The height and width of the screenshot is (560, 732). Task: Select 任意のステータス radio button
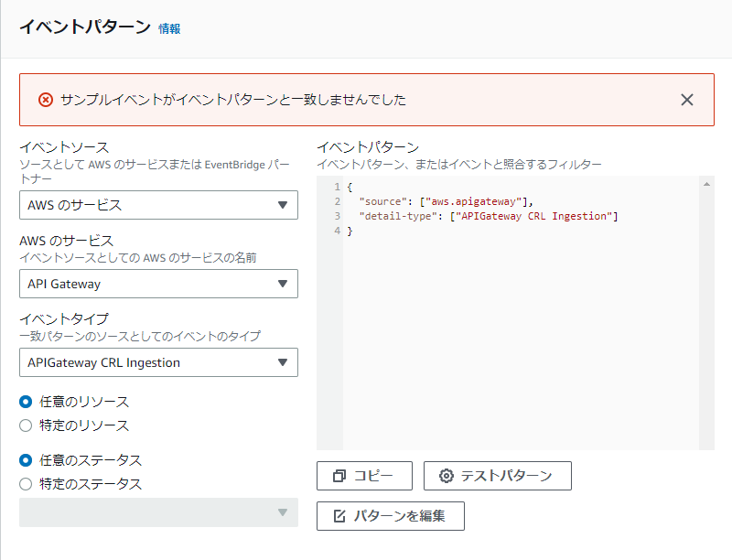(x=26, y=460)
